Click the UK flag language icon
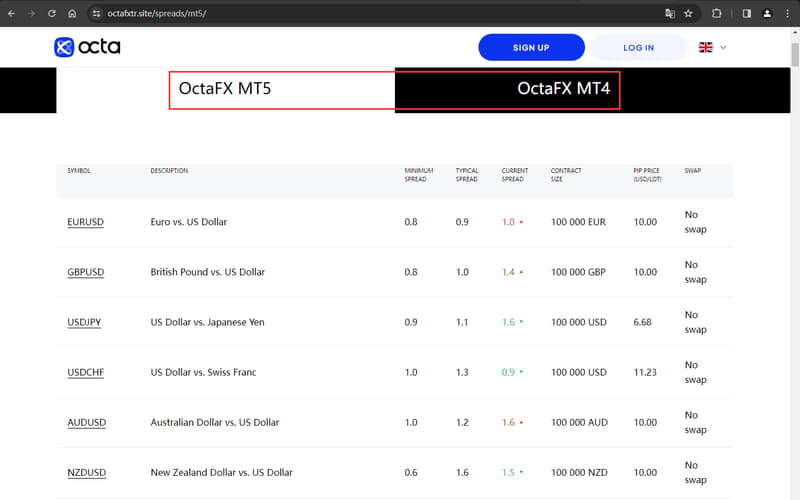This screenshot has height=500, width=800. [x=706, y=47]
